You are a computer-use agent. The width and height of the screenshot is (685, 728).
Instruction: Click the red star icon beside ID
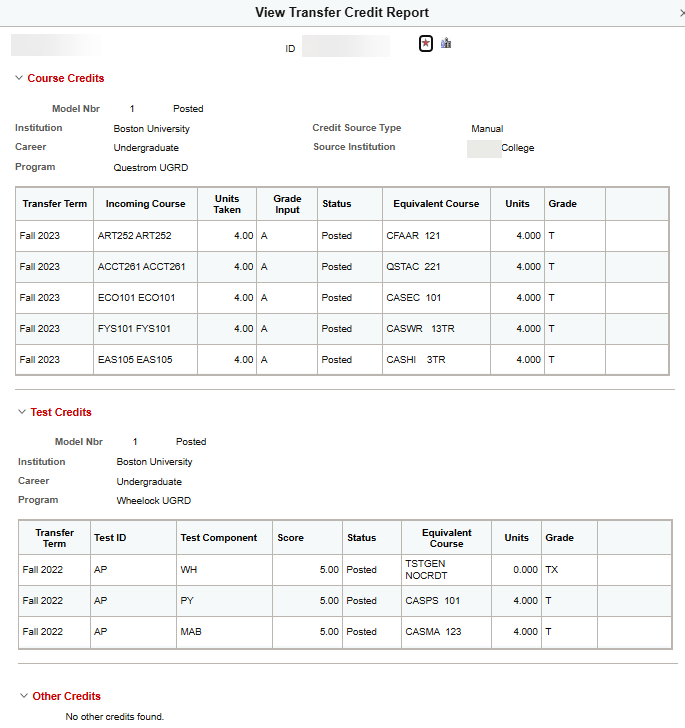click(426, 44)
